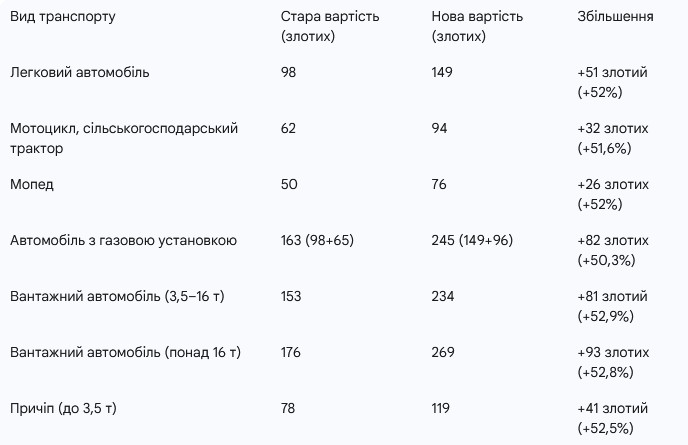Select 'Мотоцикл, сільськогосподарський трактор' cell

pyautogui.click(x=124, y=138)
